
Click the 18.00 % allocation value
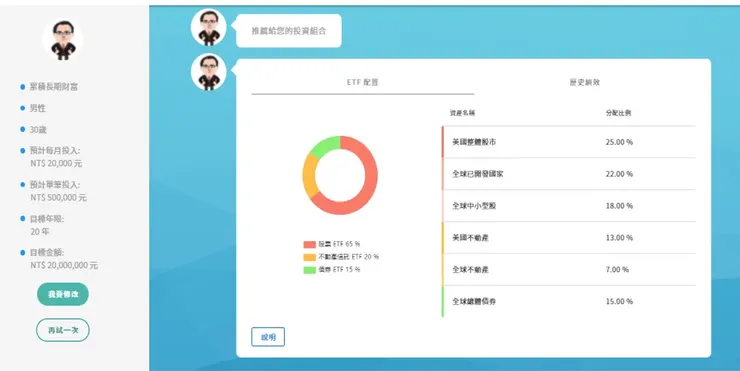619,206
